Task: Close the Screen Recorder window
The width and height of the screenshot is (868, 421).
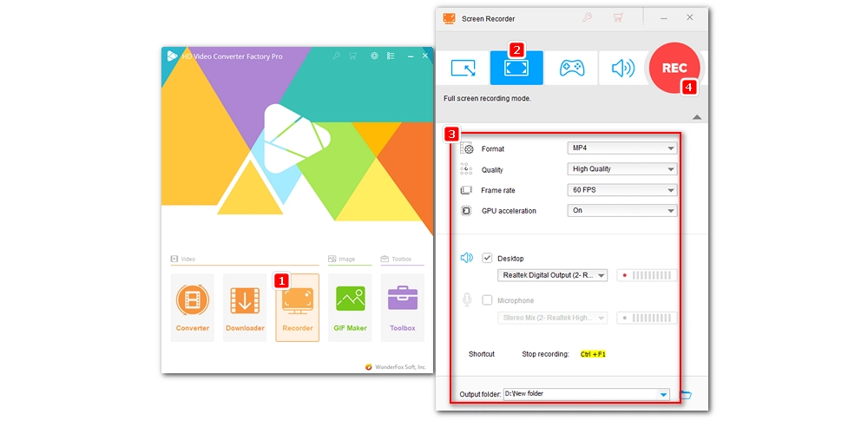Action: pos(690,17)
